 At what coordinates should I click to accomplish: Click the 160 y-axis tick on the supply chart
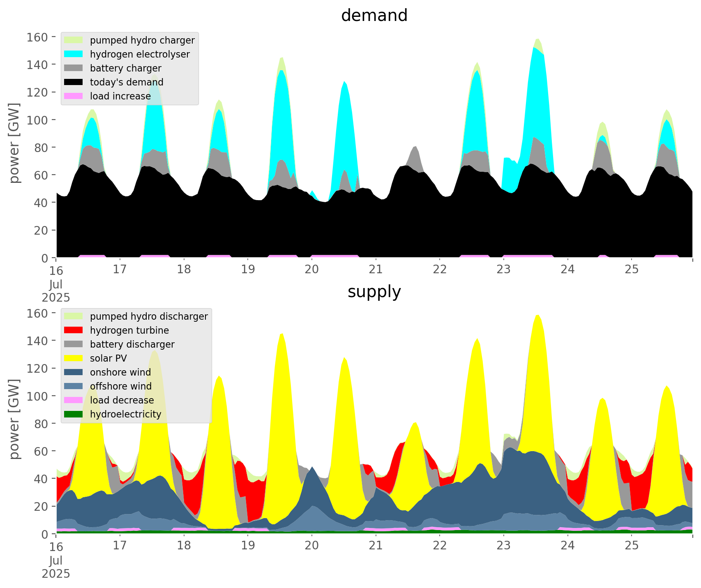pyautogui.click(x=37, y=313)
